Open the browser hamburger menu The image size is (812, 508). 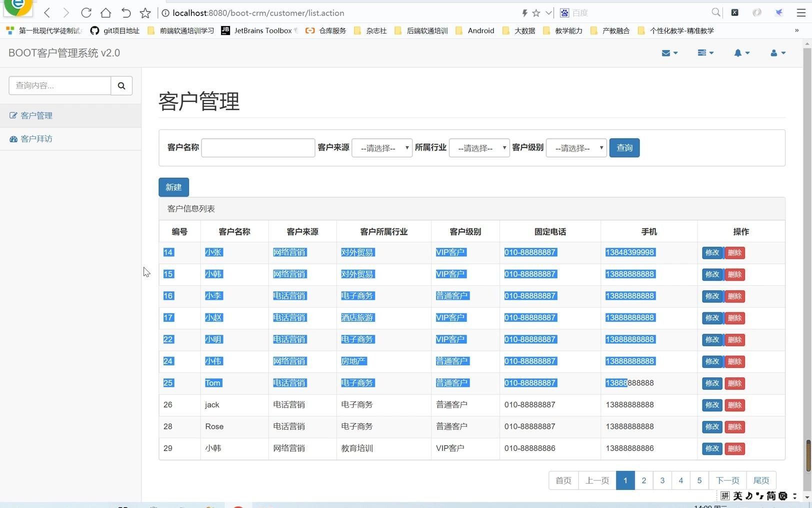click(800, 13)
